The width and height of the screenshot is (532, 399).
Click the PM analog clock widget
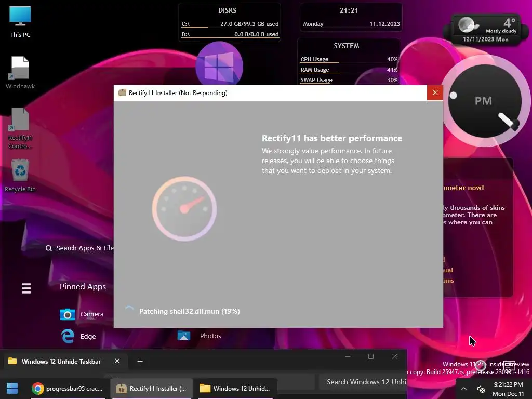click(x=485, y=101)
